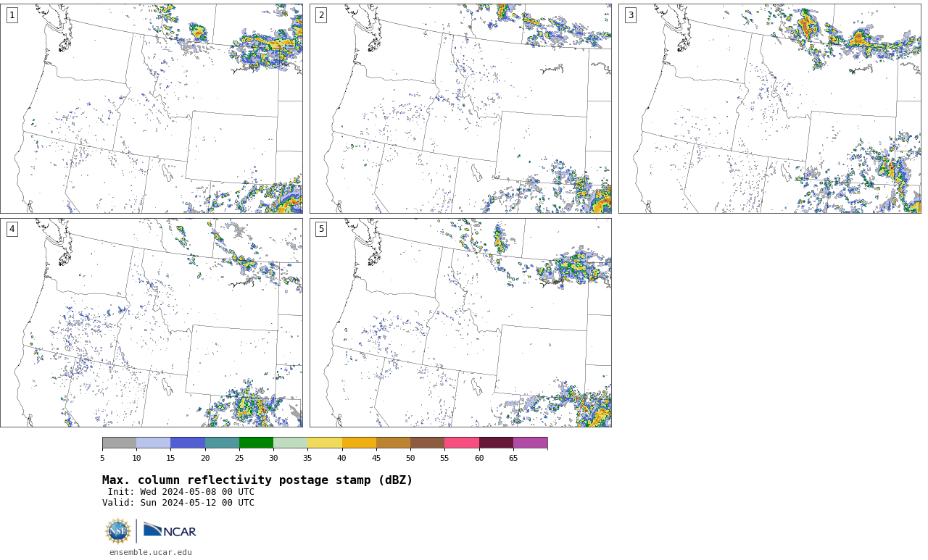Click the NSF logo
The image size is (928, 560).
pos(118,531)
